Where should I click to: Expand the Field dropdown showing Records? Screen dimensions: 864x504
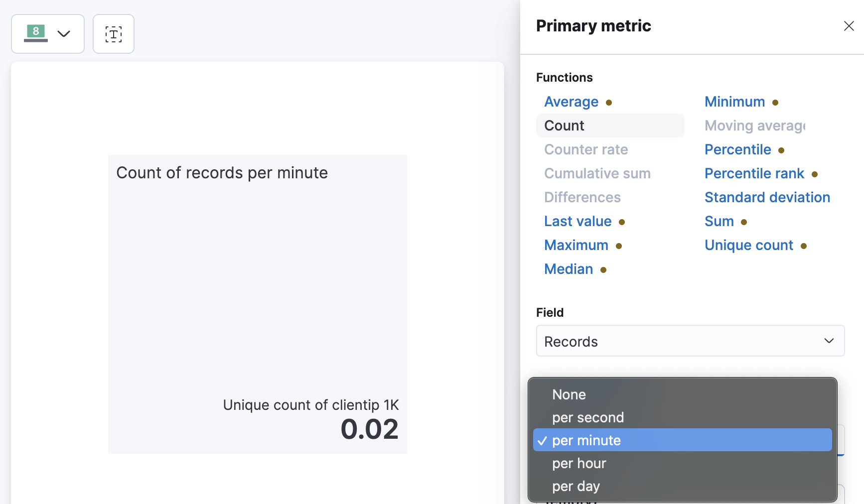coord(690,341)
